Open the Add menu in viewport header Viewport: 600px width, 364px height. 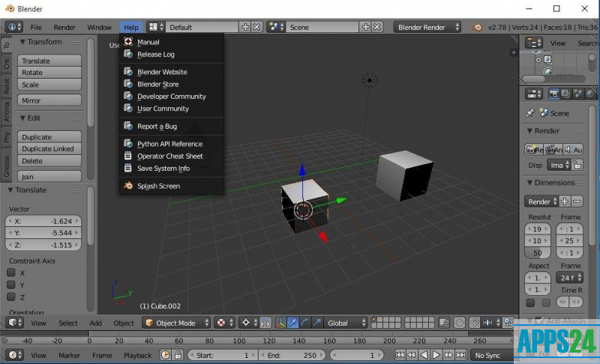pos(96,323)
